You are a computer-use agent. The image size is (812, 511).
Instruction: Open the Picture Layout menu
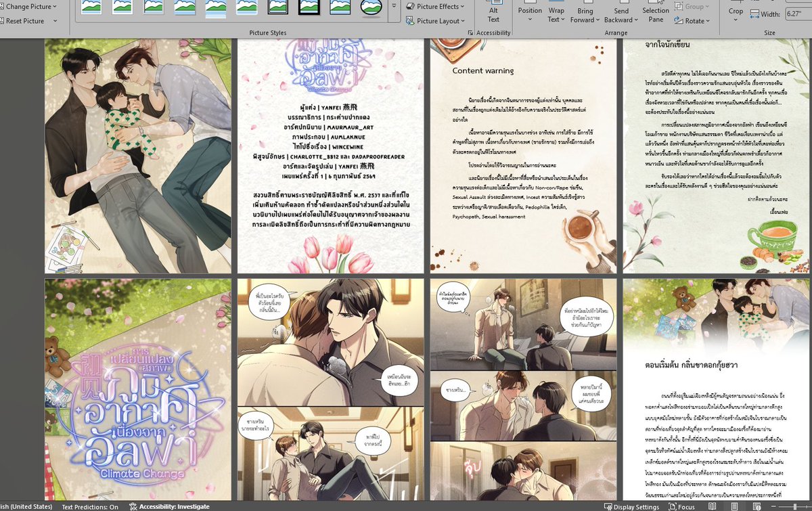[436, 21]
